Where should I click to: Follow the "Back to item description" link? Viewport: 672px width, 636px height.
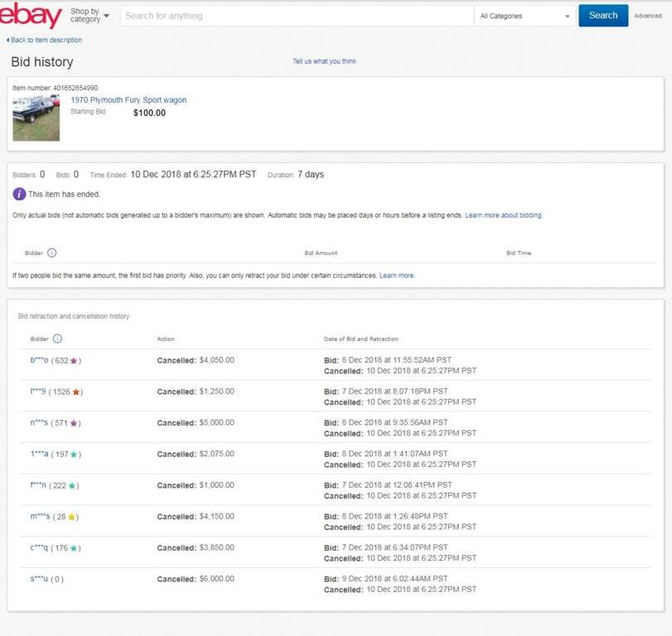pos(46,39)
